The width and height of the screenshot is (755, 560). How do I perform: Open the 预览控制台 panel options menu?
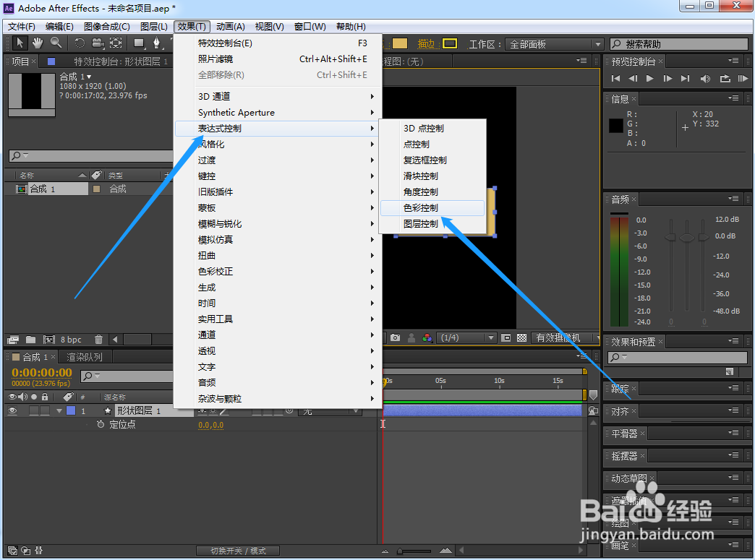(733, 61)
